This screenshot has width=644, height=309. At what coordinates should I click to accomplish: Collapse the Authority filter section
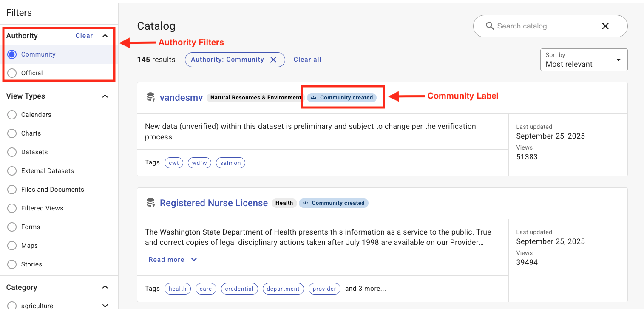105,36
